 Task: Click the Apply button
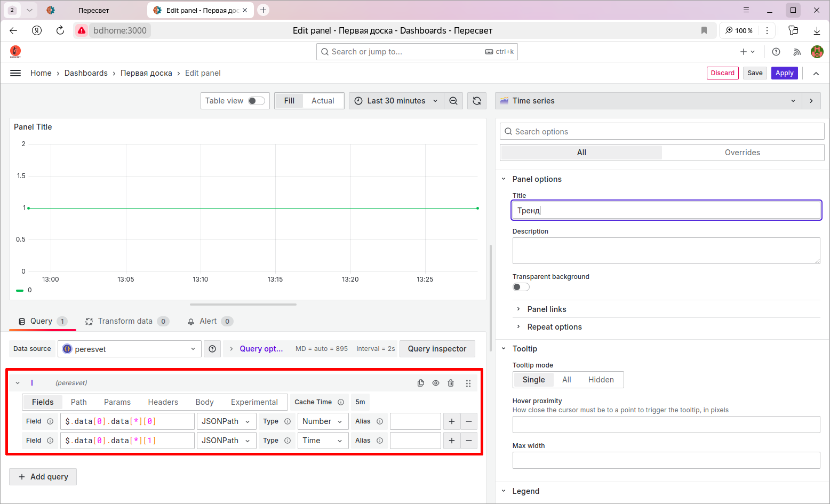point(784,73)
